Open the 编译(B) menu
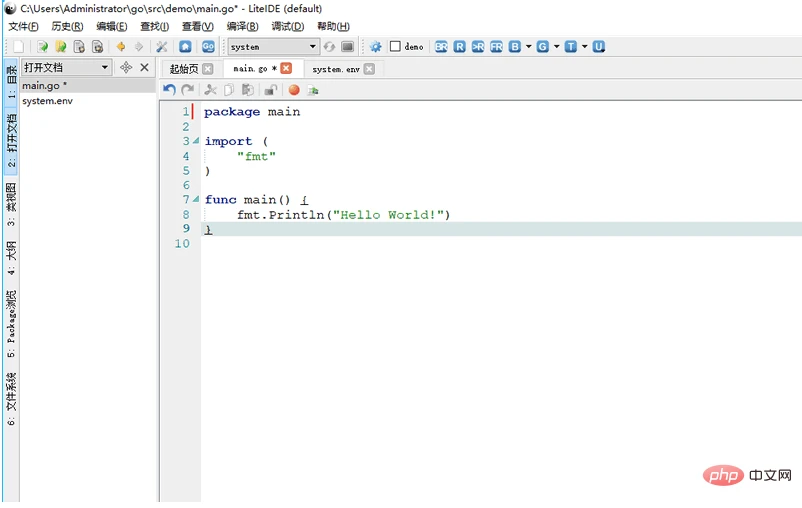 tap(242, 26)
